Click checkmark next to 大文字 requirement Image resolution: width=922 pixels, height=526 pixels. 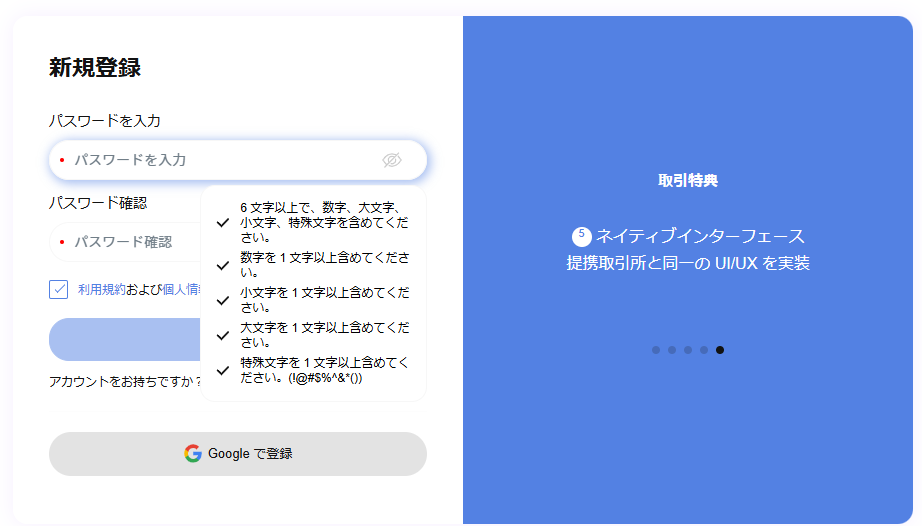223,335
